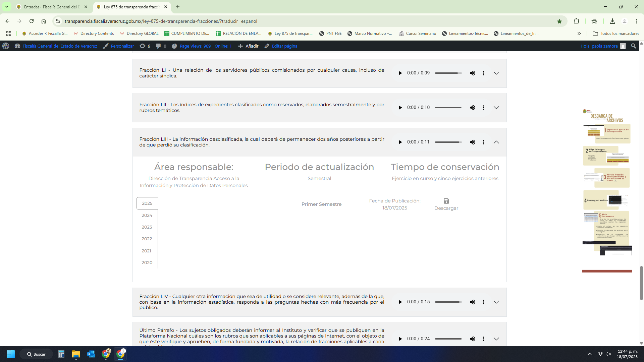Collapse the Fracción LIII section
The width and height of the screenshot is (644, 362).
pyautogui.click(x=496, y=142)
